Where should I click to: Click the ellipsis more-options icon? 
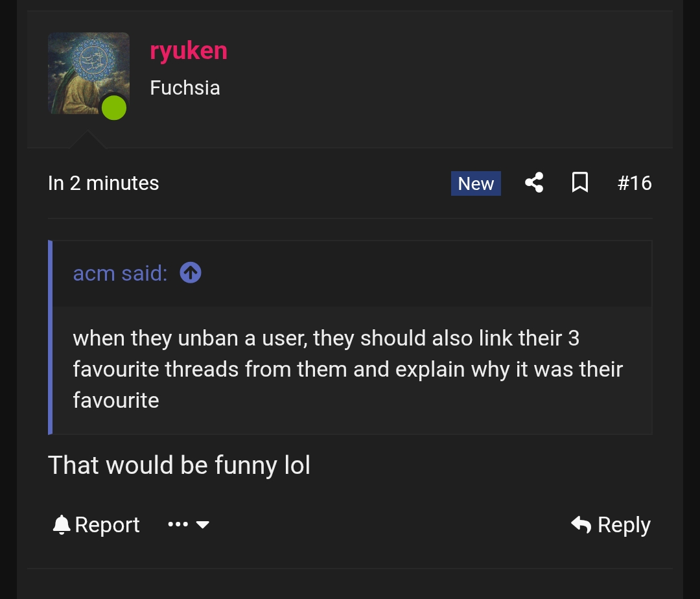click(x=178, y=525)
